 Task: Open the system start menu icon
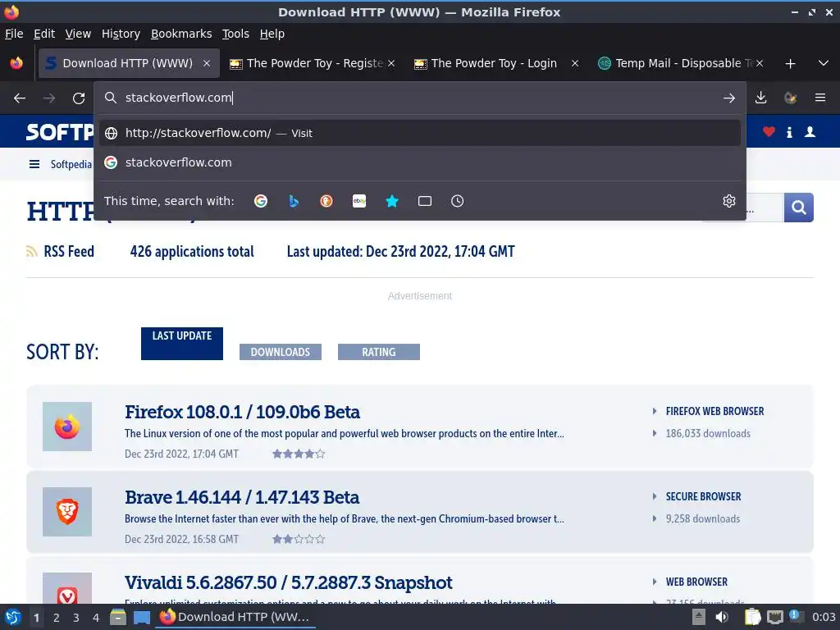13,617
